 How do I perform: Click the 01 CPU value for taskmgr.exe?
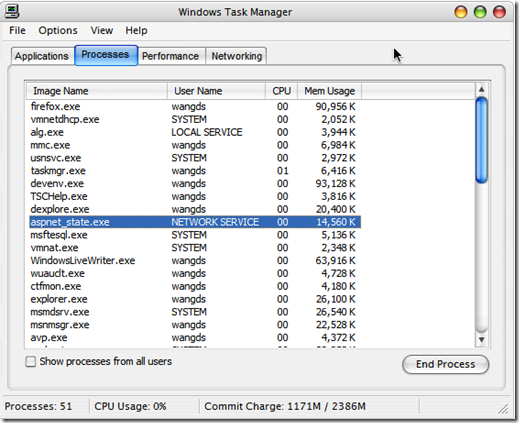282,171
